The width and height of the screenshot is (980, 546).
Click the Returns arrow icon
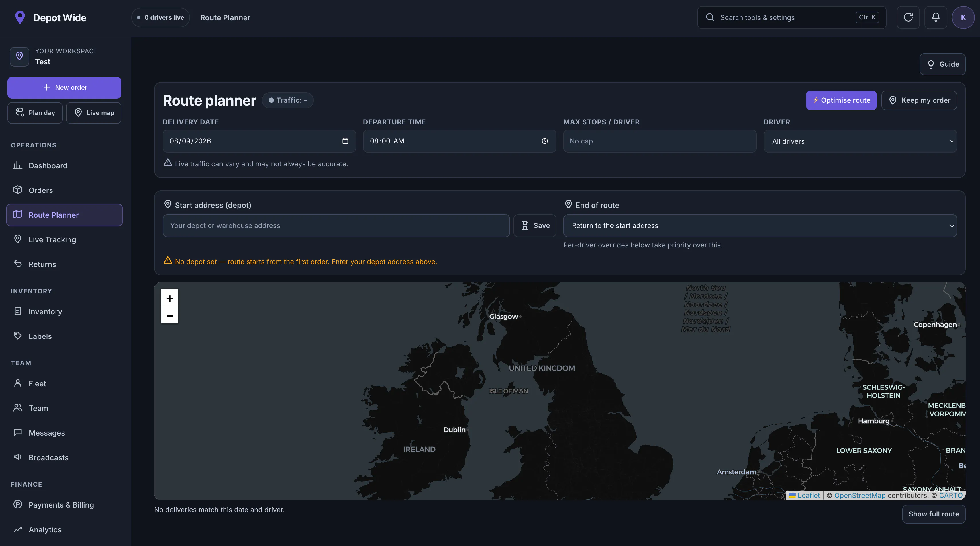(17, 264)
